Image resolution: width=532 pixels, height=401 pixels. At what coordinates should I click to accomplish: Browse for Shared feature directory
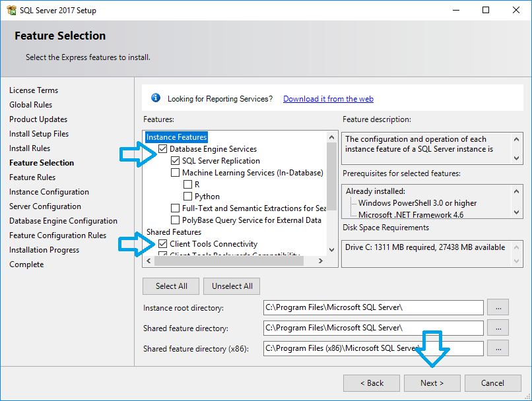498,328
